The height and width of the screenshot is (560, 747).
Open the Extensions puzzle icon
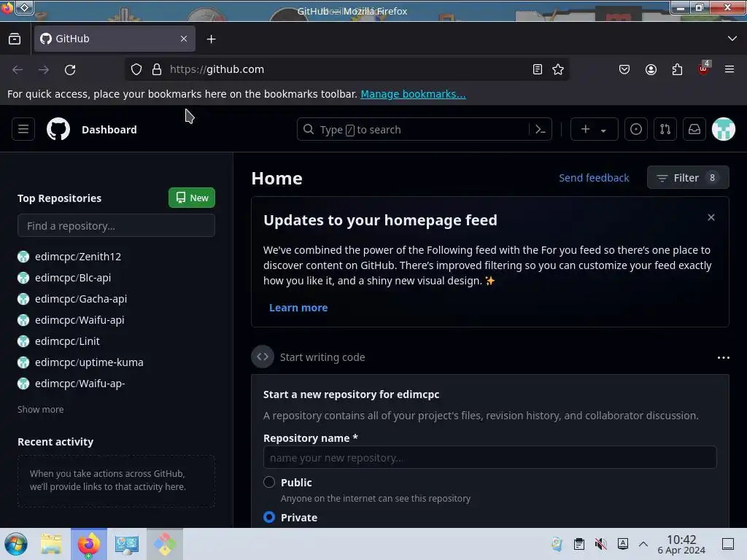click(677, 69)
